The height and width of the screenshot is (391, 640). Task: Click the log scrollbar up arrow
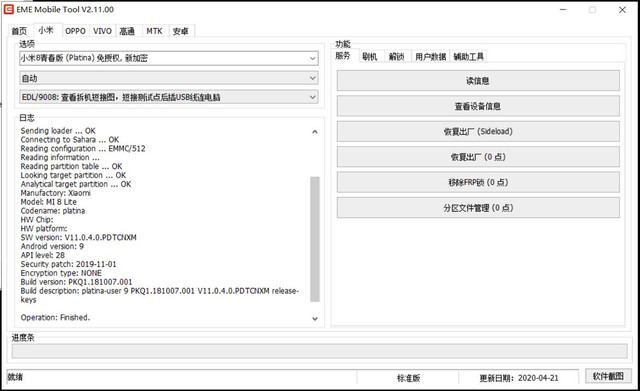315,131
